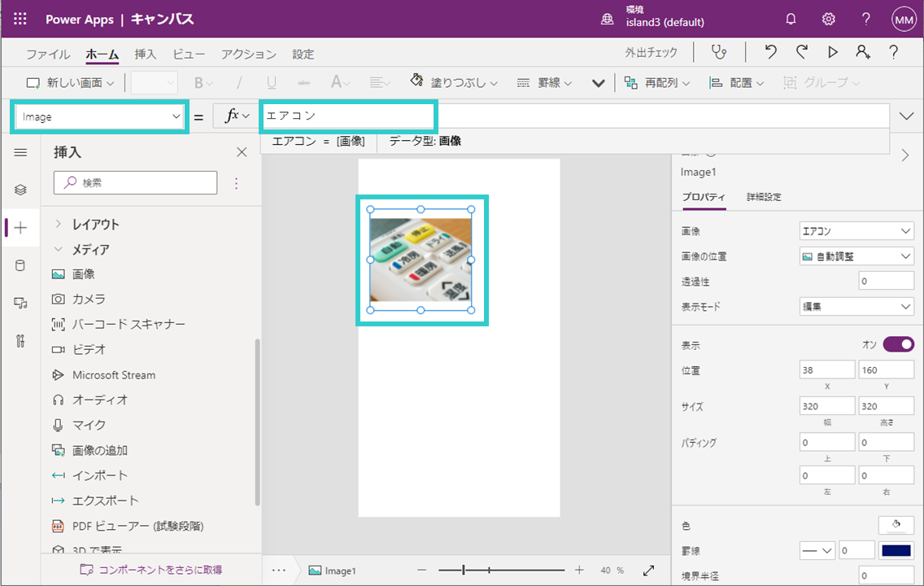This screenshot has width=924, height=586.
Task: Zoom in with the plus button
Action: pos(579,570)
